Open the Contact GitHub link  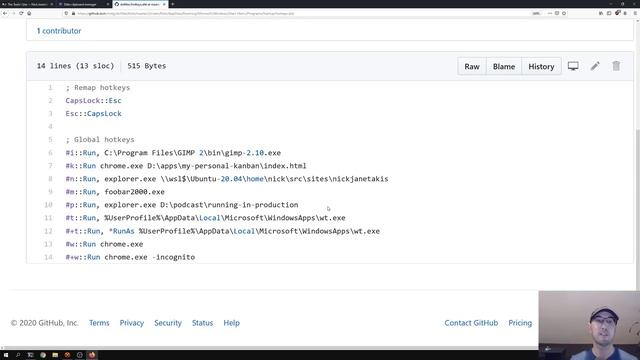pyautogui.click(x=471, y=323)
